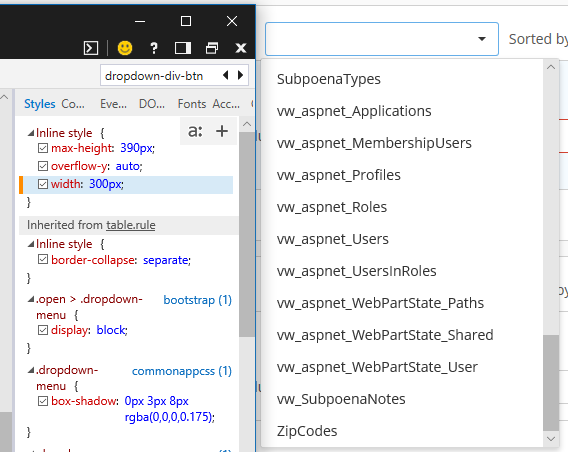Collapse the .open > .dropdown-menu rule
568x452 pixels.
(x=31, y=300)
